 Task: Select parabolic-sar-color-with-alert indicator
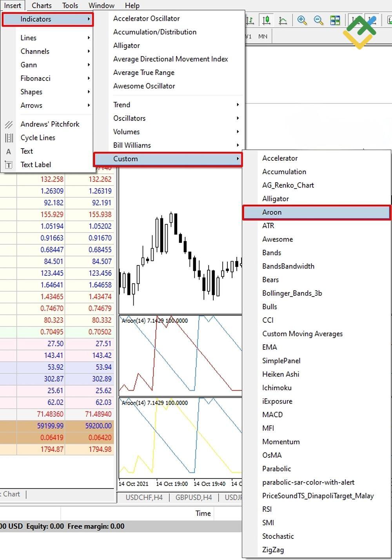pos(317,482)
